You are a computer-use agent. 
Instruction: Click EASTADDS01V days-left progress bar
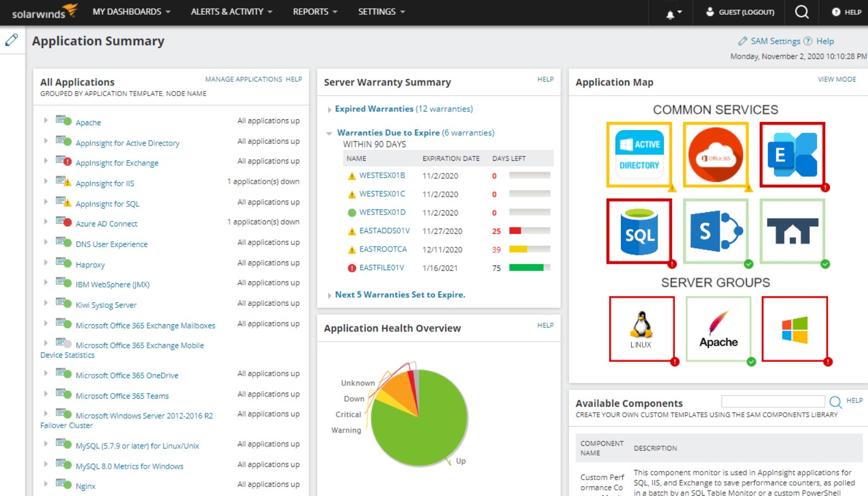(529, 231)
